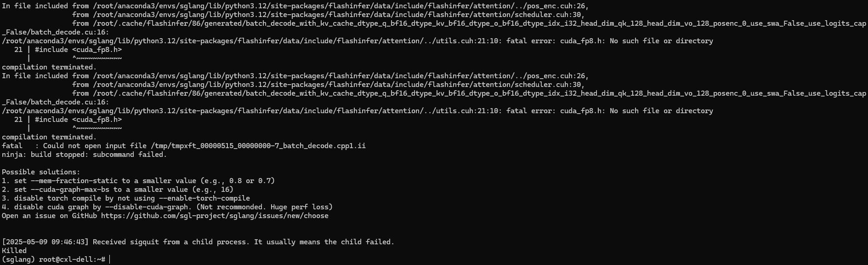The height and width of the screenshot is (265, 868).
Task: Click the "(e.g., 0.8 or 0.7)" example text
Action: [238, 181]
